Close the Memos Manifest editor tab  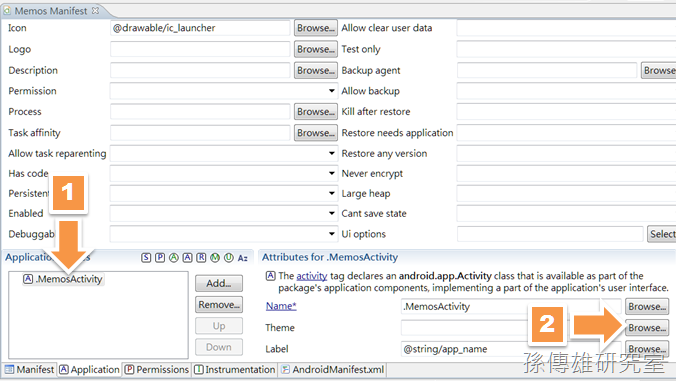[x=95, y=10]
